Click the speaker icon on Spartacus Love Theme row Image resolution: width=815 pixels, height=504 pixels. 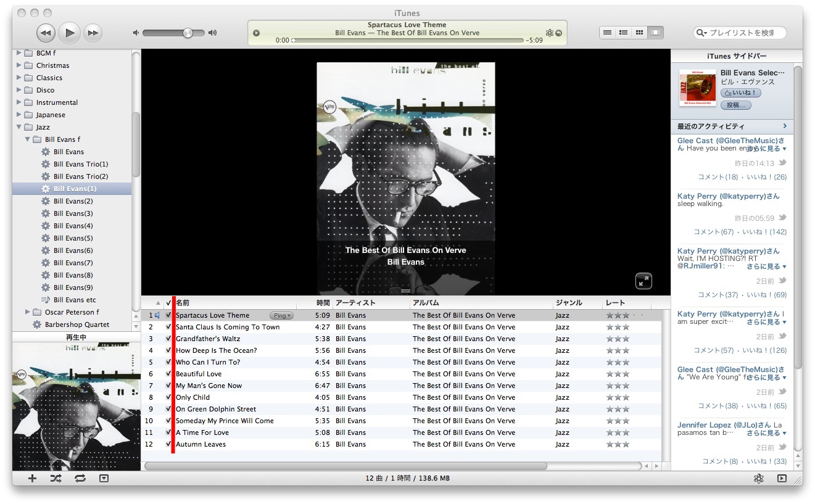(157, 315)
